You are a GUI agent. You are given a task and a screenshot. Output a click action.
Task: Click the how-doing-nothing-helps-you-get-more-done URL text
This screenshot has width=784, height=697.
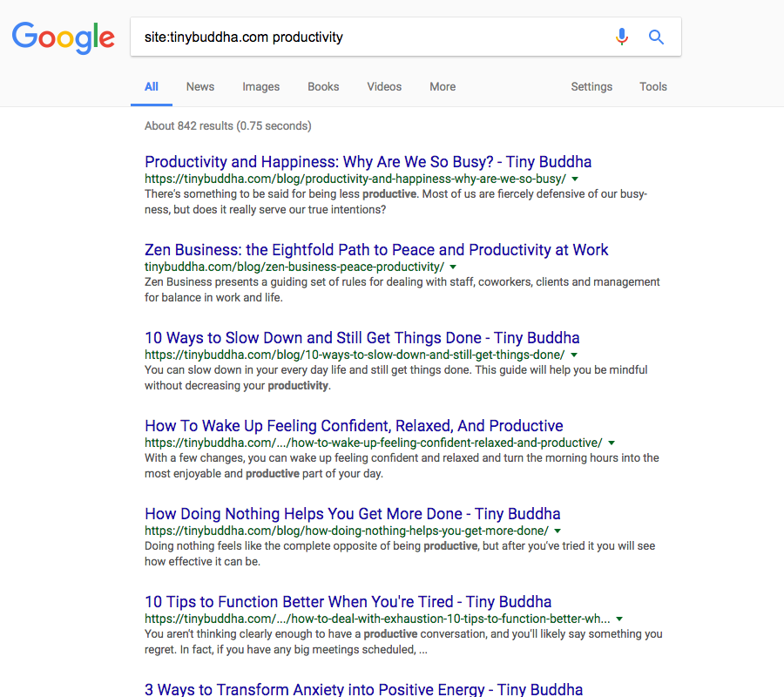click(347, 531)
